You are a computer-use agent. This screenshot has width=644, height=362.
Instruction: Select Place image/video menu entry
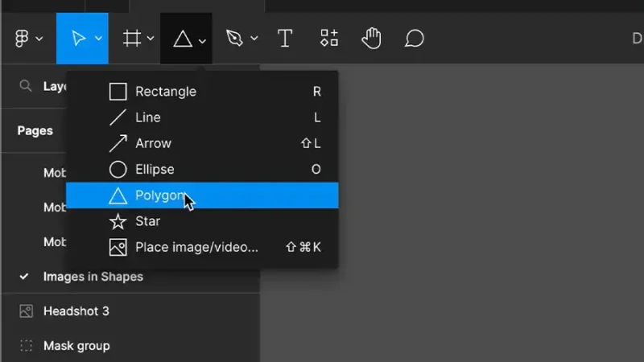coord(202,247)
